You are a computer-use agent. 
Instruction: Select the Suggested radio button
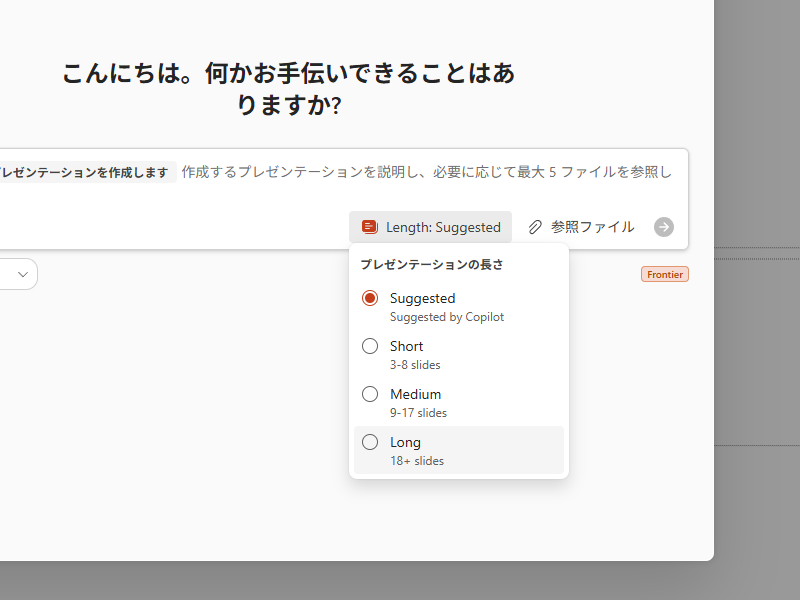(x=370, y=297)
